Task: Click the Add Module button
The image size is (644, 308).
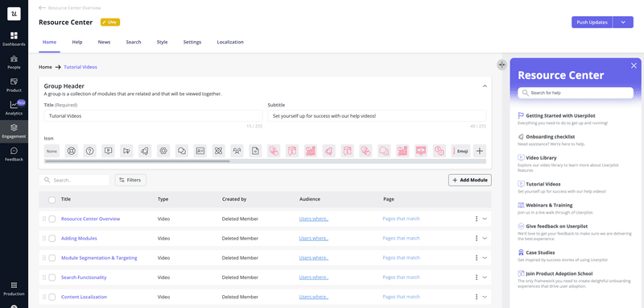Action: [x=470, y=180]
